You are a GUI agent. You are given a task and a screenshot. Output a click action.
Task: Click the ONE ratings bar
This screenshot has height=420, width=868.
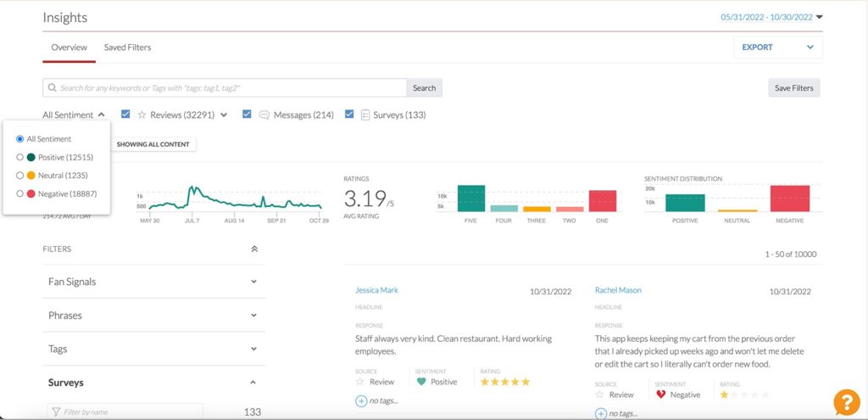[603, 200]
